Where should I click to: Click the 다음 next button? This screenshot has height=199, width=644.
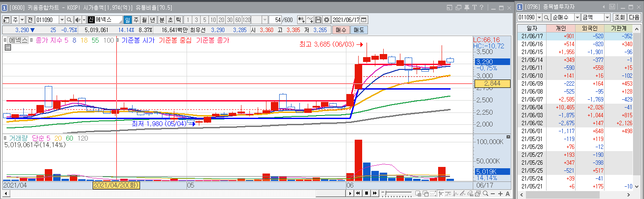634,17
